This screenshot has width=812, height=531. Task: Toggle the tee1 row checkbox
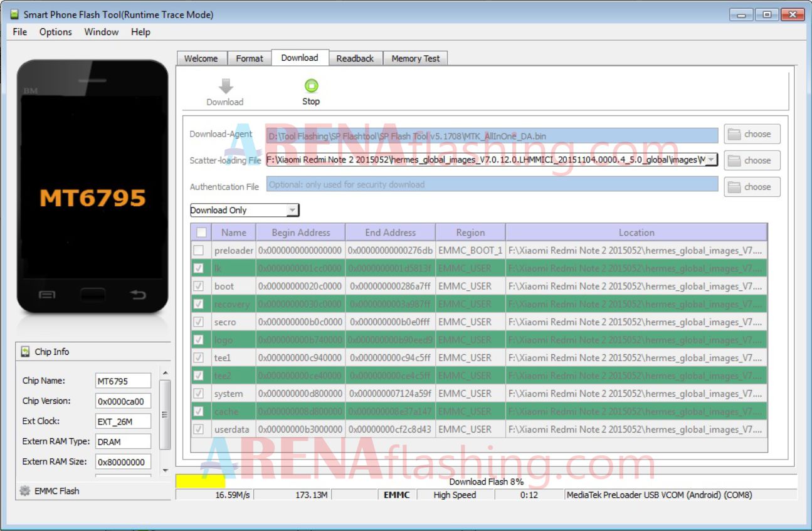point(199,357)
